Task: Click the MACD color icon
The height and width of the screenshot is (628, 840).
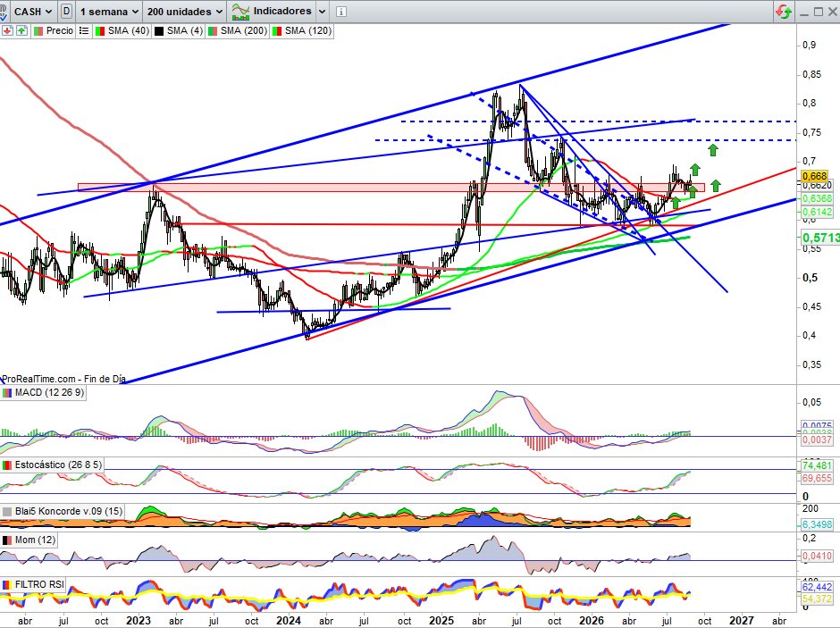Action: tap(7, 393)
